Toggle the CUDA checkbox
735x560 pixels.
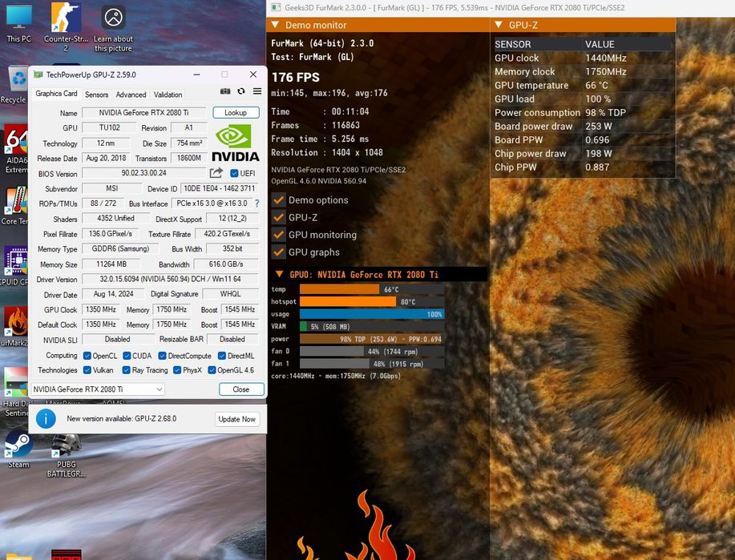[127, 356]
